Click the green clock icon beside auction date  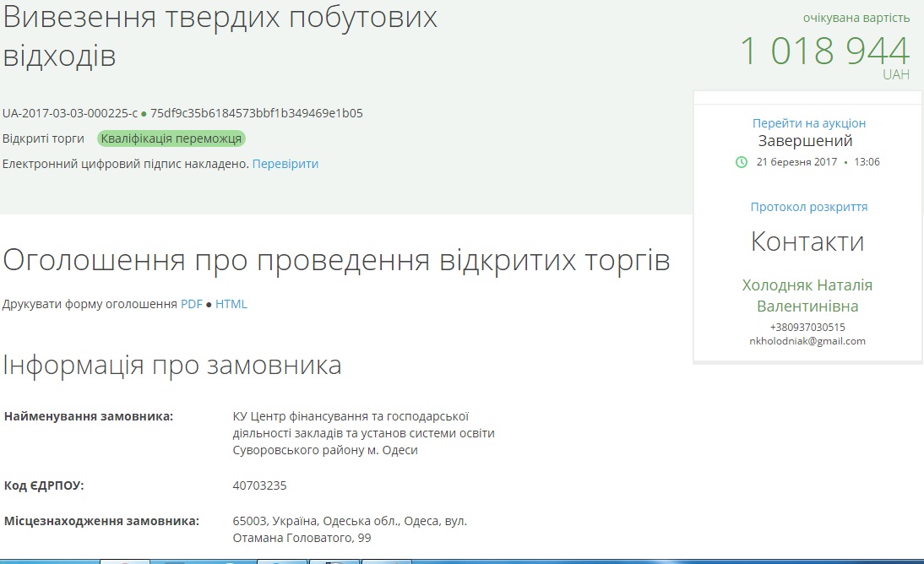[x=742, y=162]
